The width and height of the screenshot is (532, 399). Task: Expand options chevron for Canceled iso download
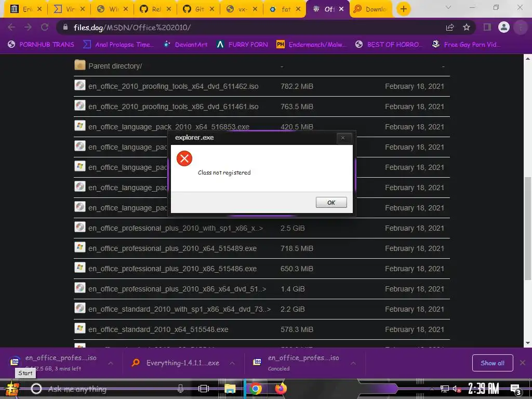353,363
